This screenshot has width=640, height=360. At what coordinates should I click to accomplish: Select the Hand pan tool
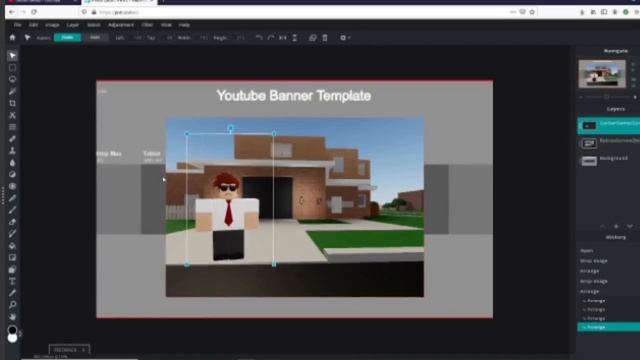[x=12, y=317]
